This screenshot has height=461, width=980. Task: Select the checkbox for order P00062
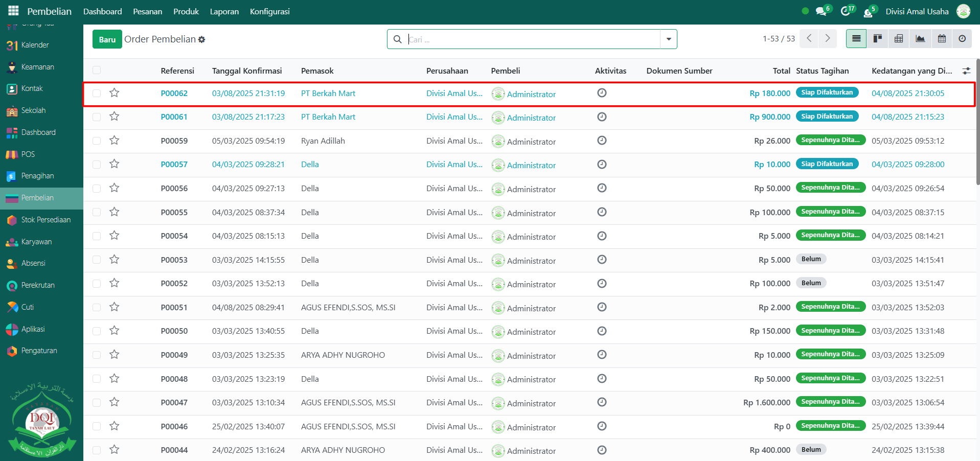(x=97, y=93)
